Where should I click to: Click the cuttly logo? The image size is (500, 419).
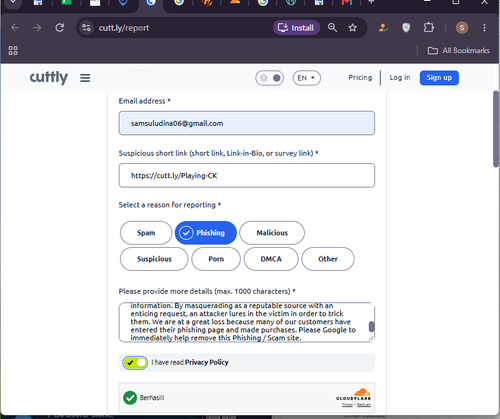pyautogui.click(x=49, y=78)
